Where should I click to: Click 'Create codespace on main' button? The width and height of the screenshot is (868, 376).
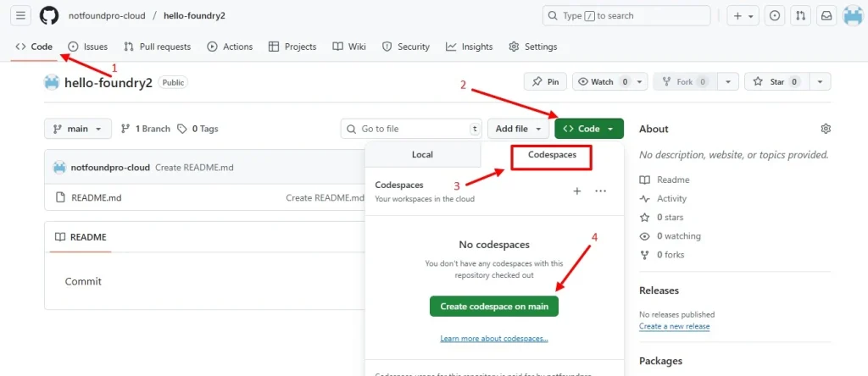[494, 307]
